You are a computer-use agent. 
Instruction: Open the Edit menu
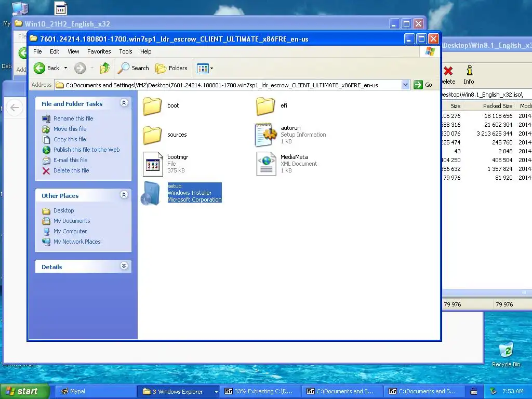click(55, 51)
